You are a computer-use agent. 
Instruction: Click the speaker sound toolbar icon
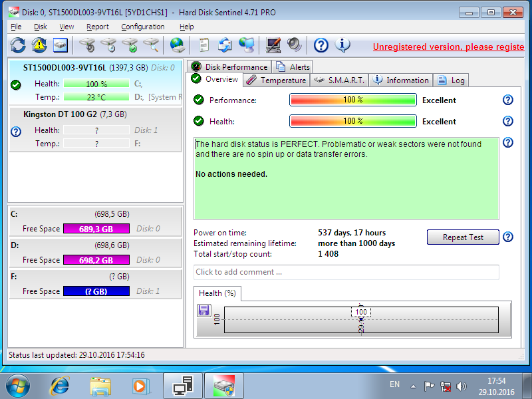pyautogui.click(x=294, y=45)
